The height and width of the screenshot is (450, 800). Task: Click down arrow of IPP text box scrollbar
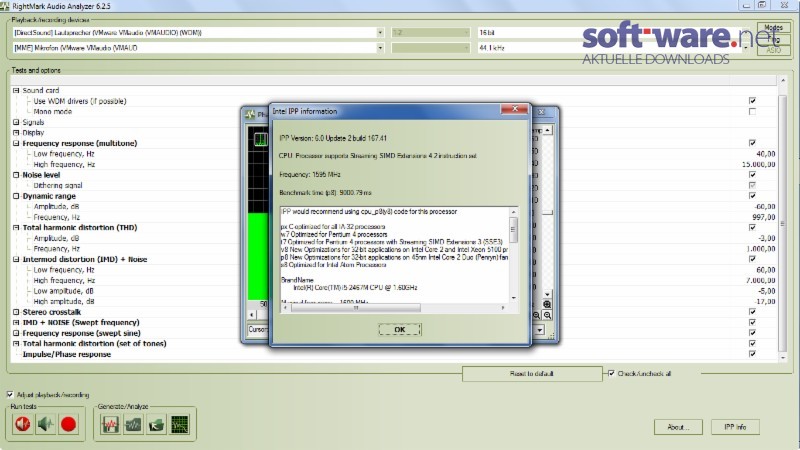pos(513,298)
